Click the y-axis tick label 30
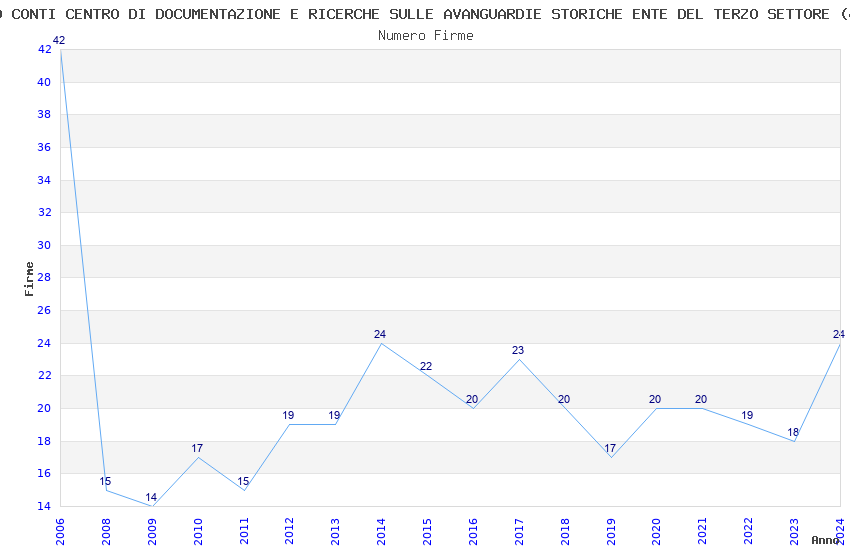850x550 pixels. pos(44,245)
